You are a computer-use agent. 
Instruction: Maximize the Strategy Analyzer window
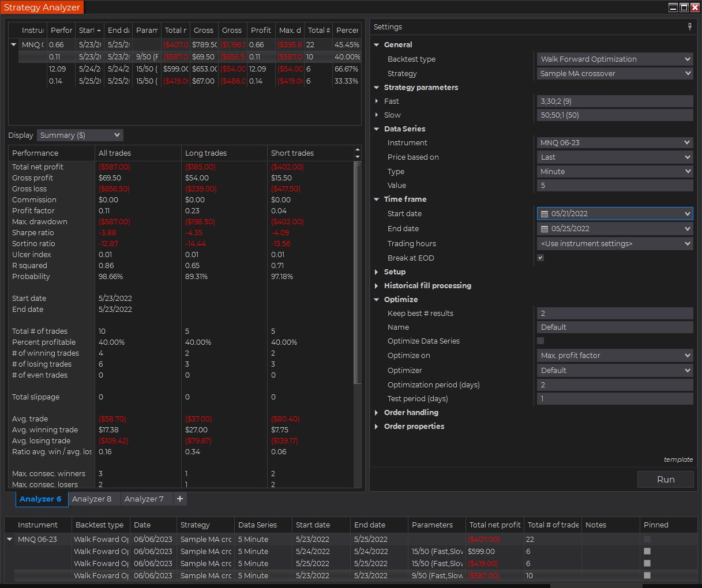tap(684, 7)
